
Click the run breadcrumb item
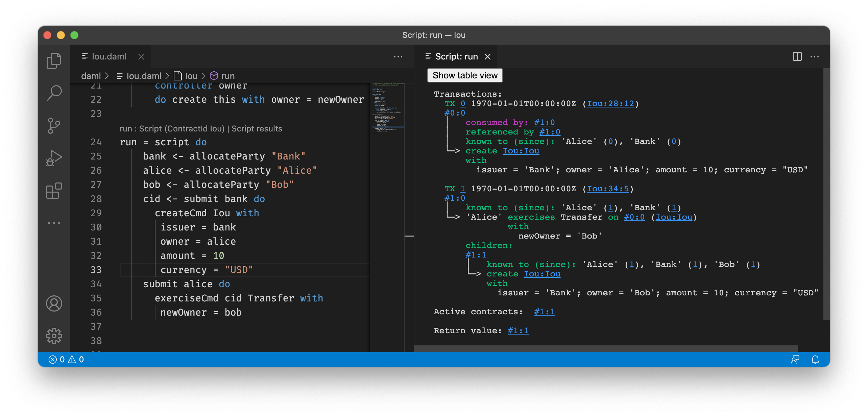point(227,76)
